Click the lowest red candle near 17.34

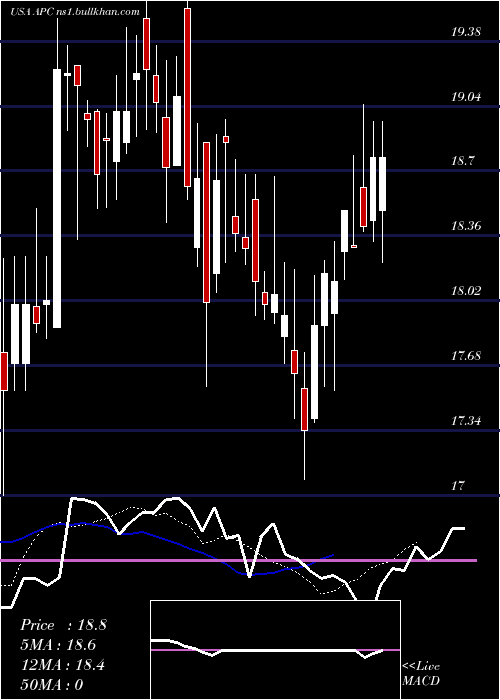[304, 409]
